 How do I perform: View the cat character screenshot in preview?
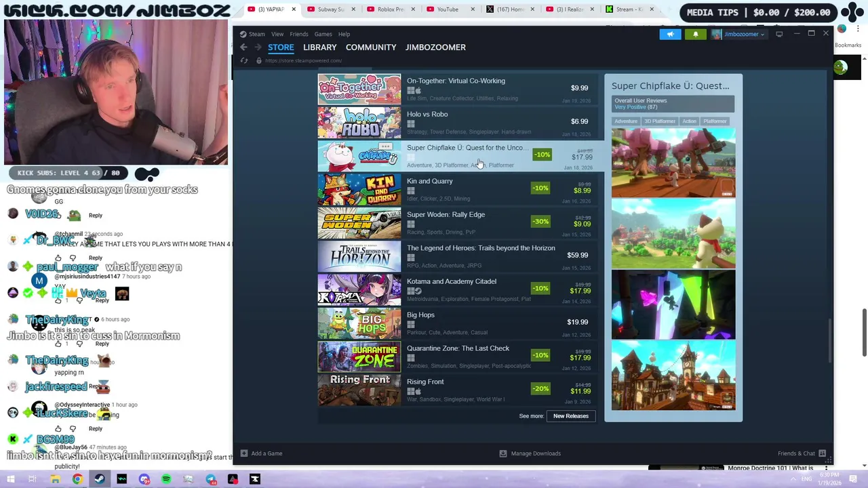(673, 234)
